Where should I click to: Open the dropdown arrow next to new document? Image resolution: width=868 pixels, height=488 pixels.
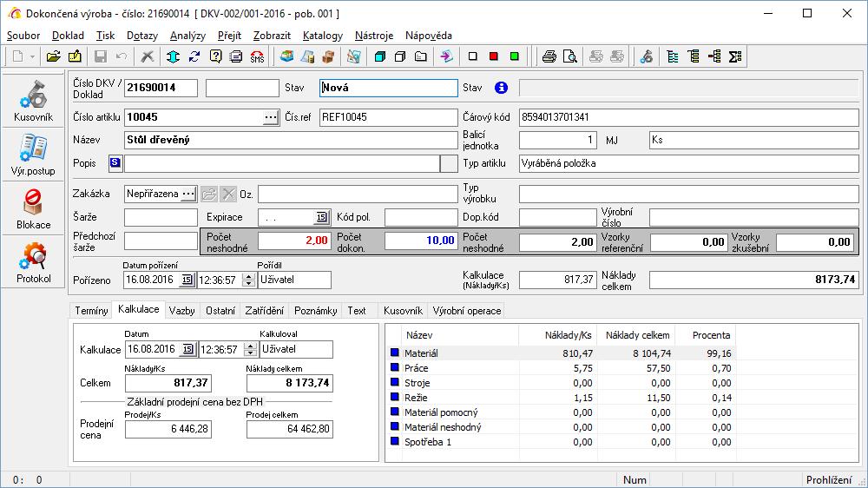pyautogui.click(x=32, y=56)
